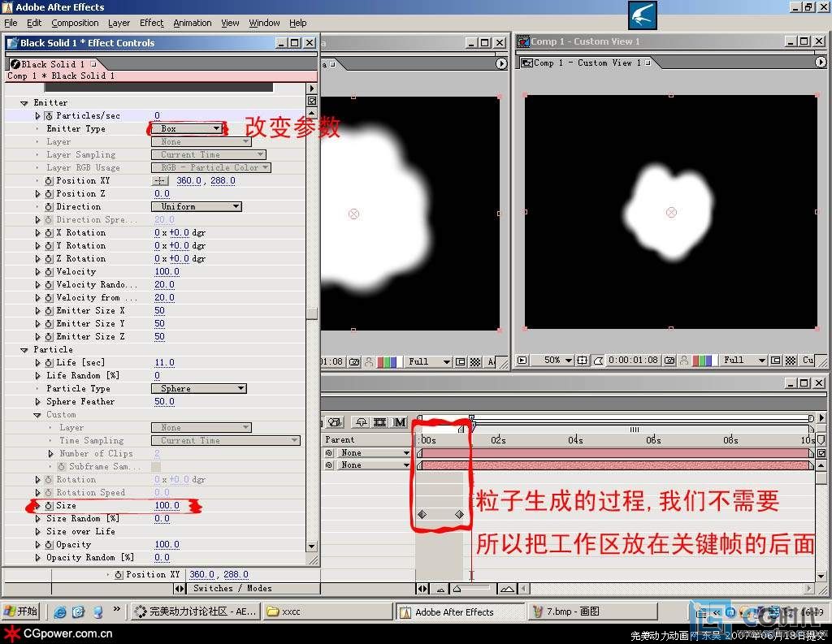Open the Layer menu

119,23
